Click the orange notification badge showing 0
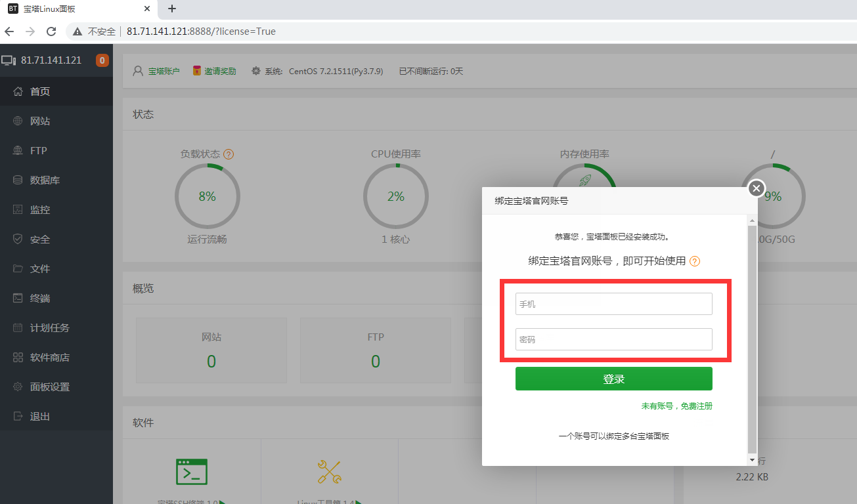Image resolution: width=857 pixels, height=504 pixels. pyautogui.click(x=102, y=60)
